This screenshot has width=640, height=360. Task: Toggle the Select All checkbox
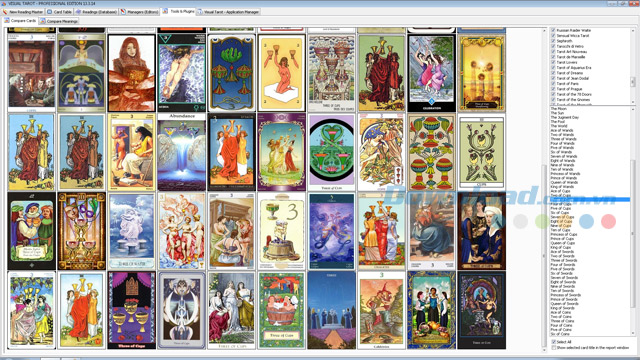pos(554,342)
